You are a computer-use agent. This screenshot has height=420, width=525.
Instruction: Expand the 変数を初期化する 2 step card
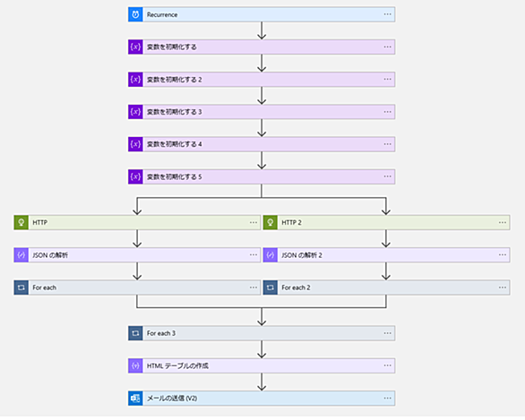(262, 80)
